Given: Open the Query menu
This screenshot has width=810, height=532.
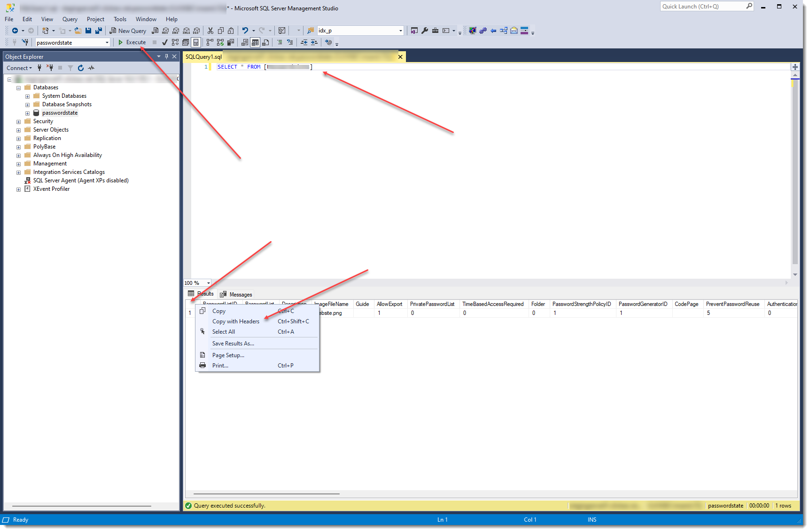Looking at the screenshot, I should [70, 19].
